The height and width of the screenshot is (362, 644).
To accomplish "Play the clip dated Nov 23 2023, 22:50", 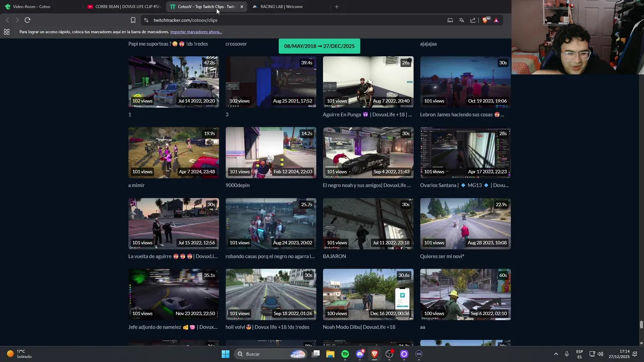I will (x=174, y=295).
